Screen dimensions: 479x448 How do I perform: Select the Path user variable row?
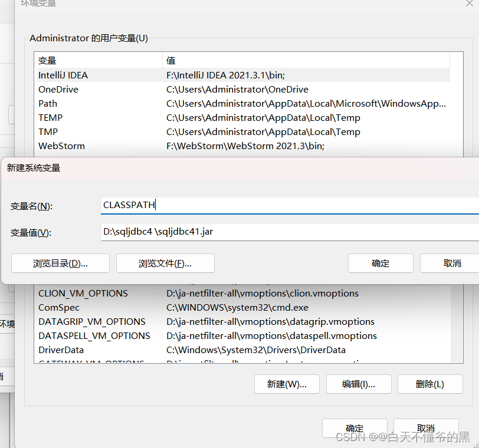[244, 104]
